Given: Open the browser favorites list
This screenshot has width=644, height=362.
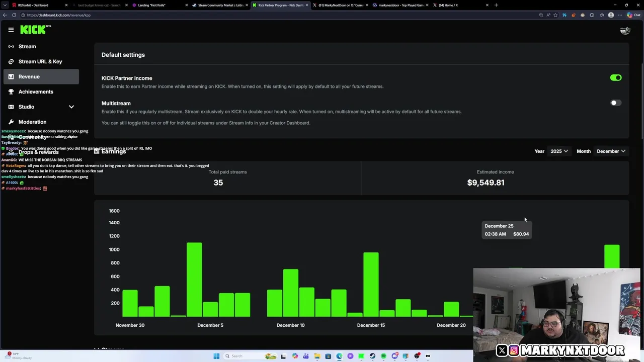Looking at the screenshot, I should (602, 15).
